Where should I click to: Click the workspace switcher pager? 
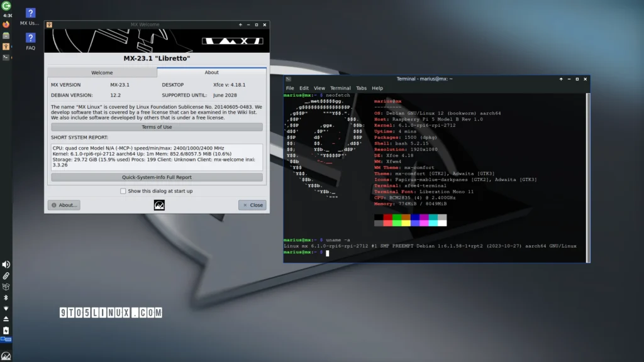[6, 339]
